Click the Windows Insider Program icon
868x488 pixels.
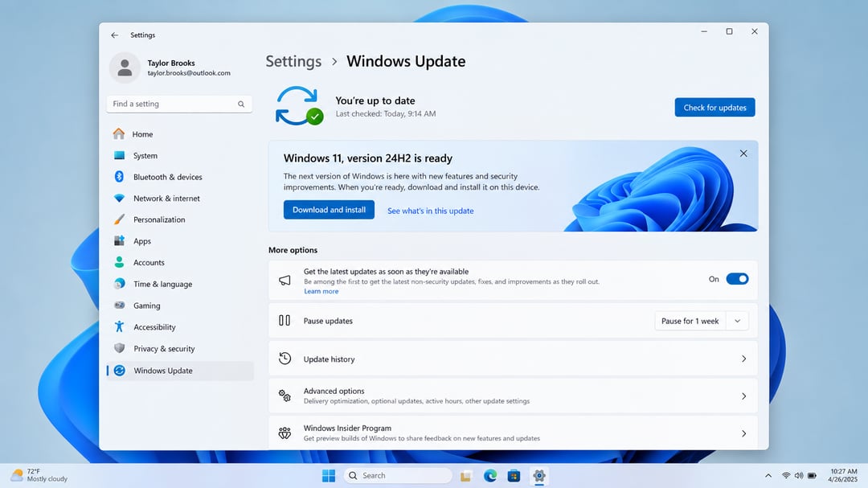(x=285, y=433)
